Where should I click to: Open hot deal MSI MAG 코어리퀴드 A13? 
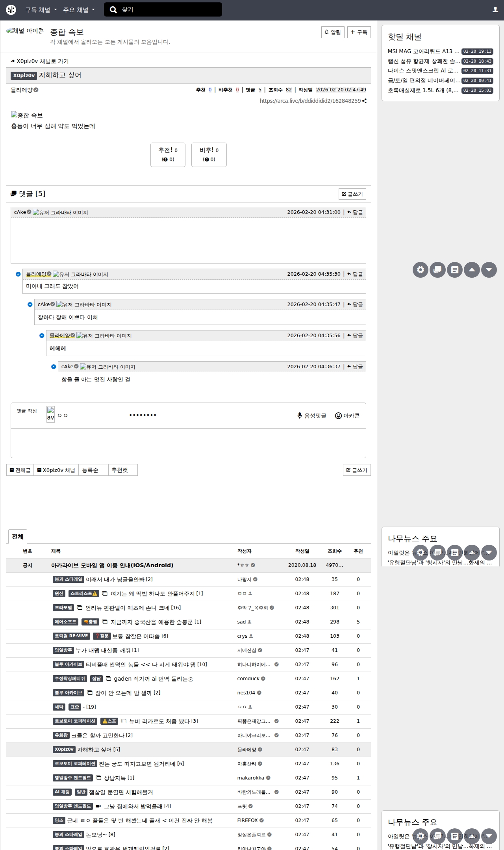423,51
